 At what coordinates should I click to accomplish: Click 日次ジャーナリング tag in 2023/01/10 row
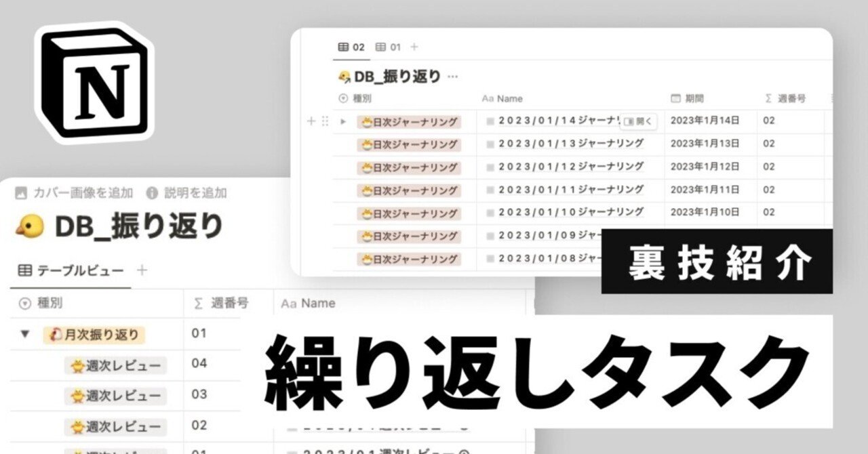[x=409, y=213]
